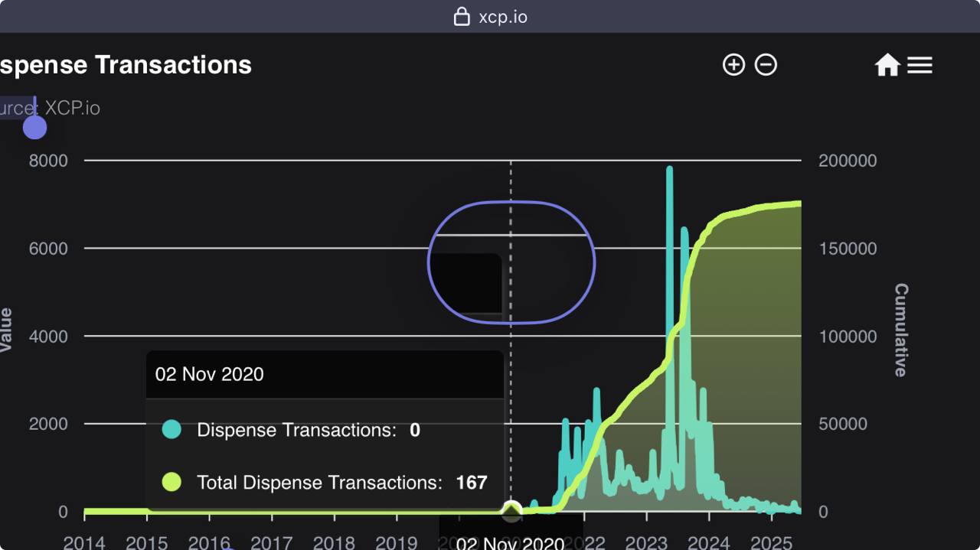Click the Cumulative axis title
The image size is (980, 550).
(x=900, y=330)
